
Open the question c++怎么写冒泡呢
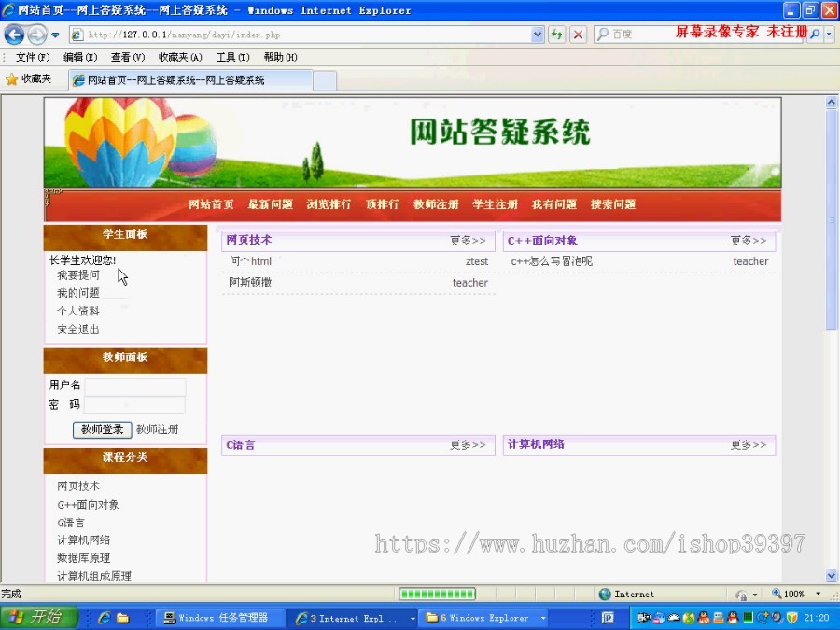(552, 261)
